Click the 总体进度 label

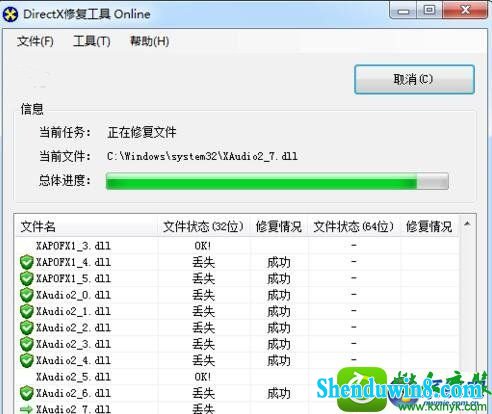[x=65, y=180]
